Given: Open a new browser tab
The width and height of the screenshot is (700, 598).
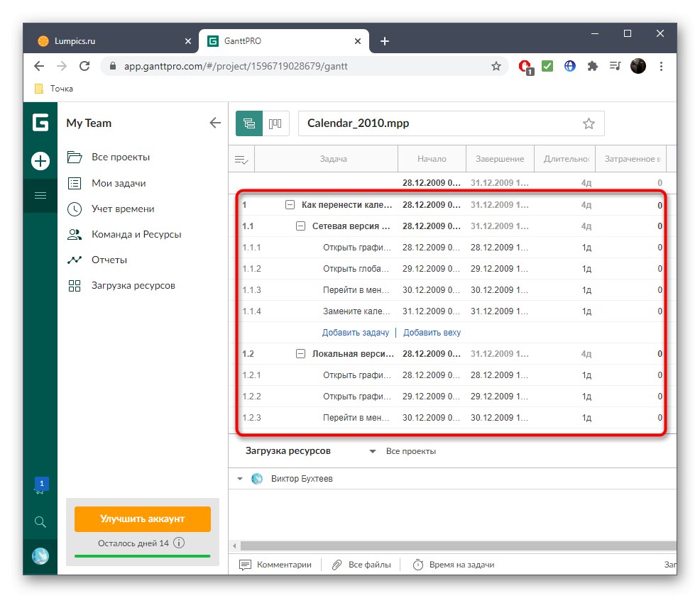Looking at the screenshot, I should coord(384,41).
